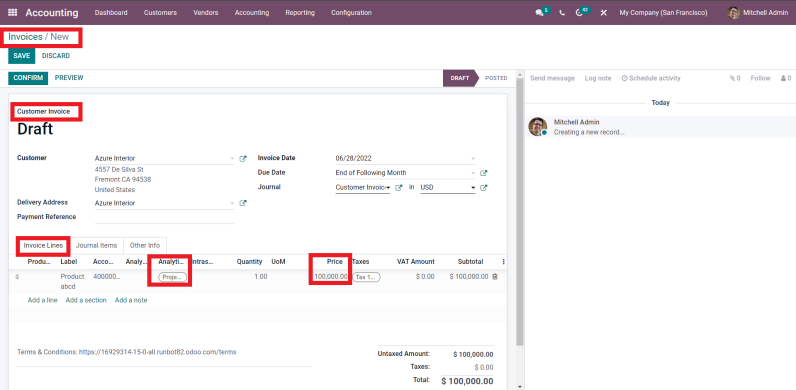Open the Customers menu
796x390 pixels.
[160, 13]
